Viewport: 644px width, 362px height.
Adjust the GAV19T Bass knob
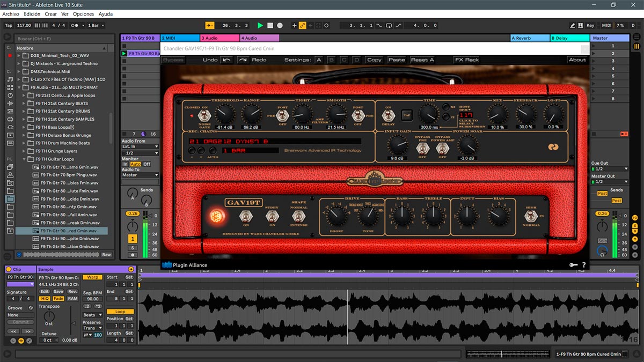point(402,216)
